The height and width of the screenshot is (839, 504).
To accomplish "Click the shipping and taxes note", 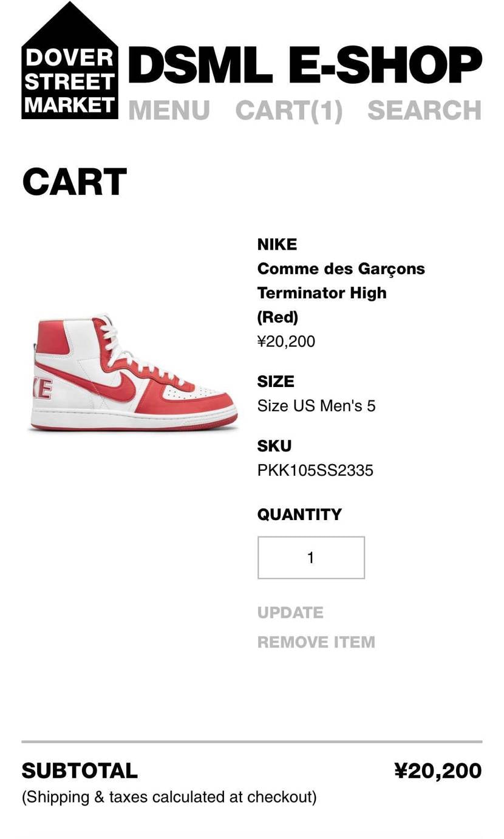I will pos(169,796).
